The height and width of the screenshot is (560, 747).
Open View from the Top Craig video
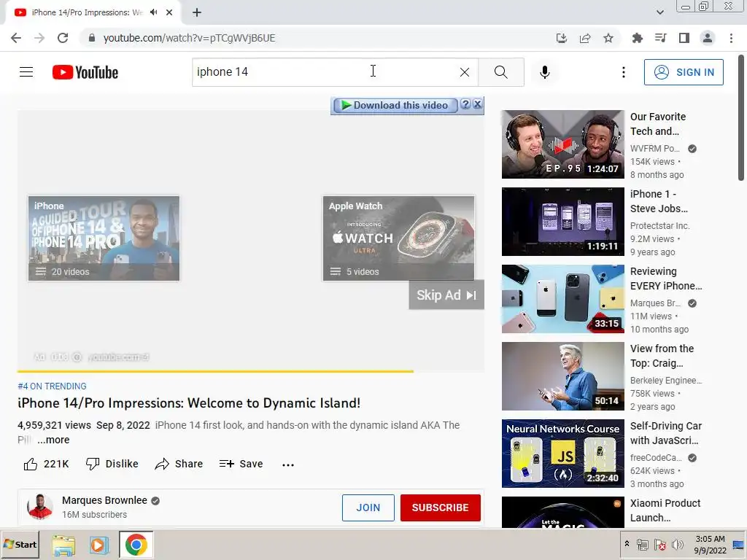pyautogui.click(x=562, y=376)
